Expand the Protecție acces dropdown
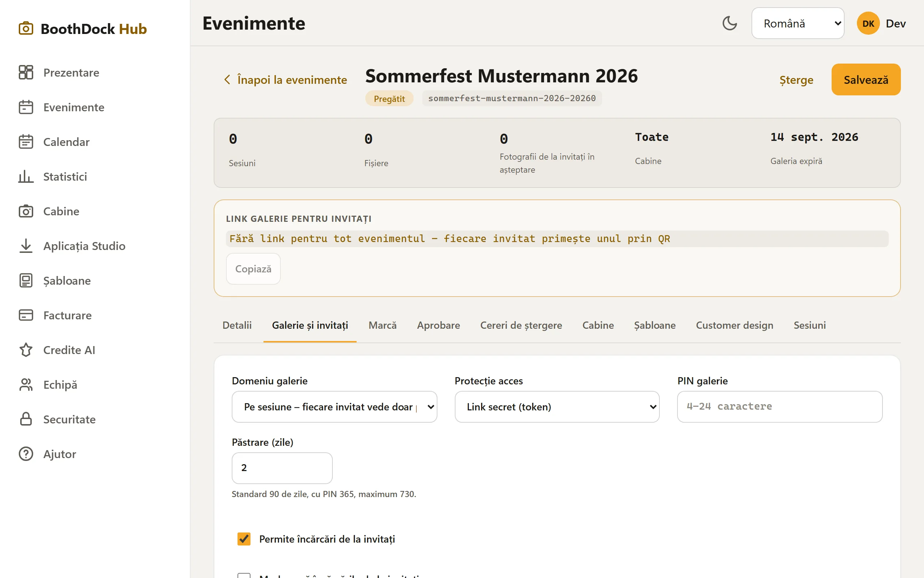The width and height of the screenshot is (924, 578). (557, 407)
